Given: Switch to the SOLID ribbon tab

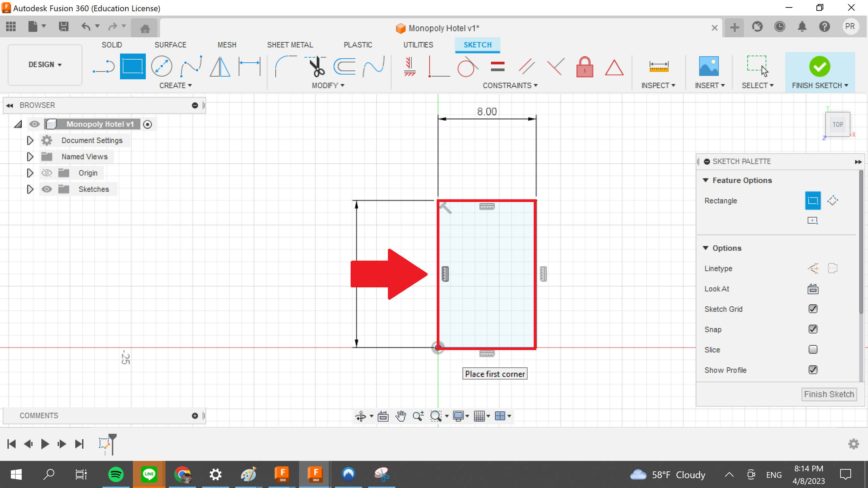Looking at the screenshot, I should [x=112, y=44].
